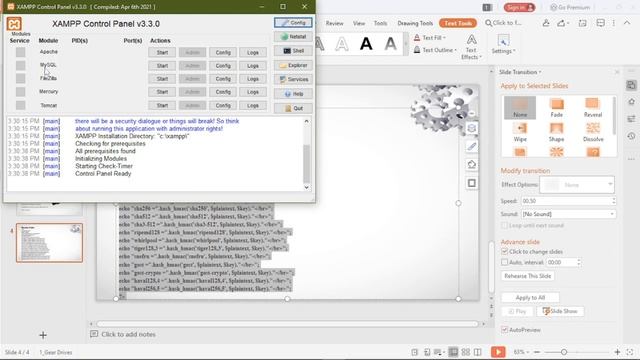Click the zoom slider handle
Screen dimensions: 640x360
click(x=564, y=352)
